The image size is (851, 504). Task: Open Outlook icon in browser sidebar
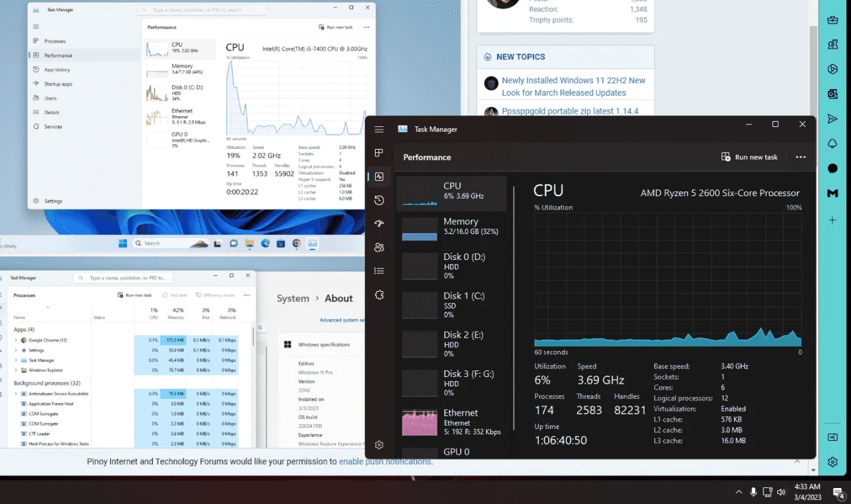point(832,94)
